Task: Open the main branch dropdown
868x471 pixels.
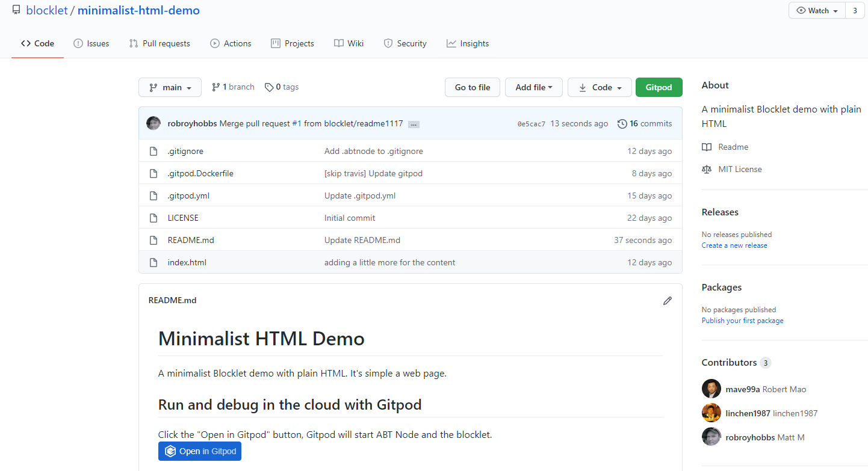Action: click(x=170, y=87)
